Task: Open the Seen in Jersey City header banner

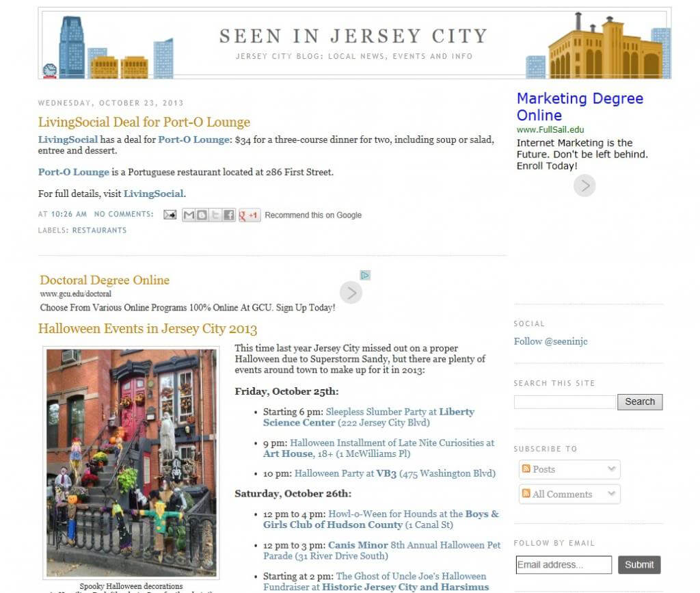Action: click(355, 43)
